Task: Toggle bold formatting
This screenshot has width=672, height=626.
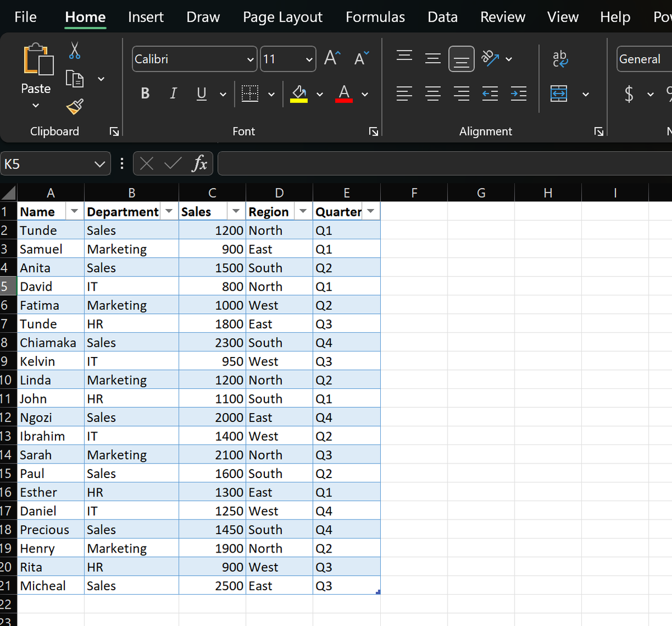Action: [145, 94]
